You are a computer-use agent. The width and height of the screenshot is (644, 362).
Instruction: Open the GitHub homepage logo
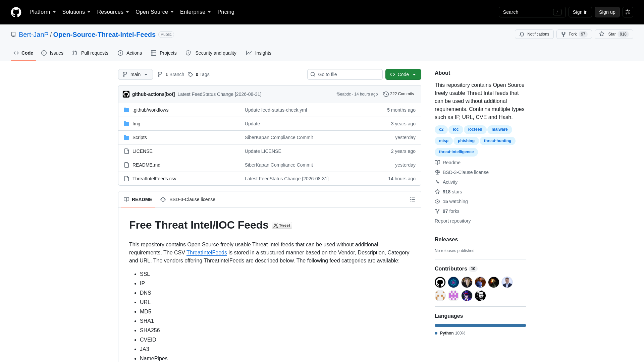pyautogui.click(x=16, y=12)
